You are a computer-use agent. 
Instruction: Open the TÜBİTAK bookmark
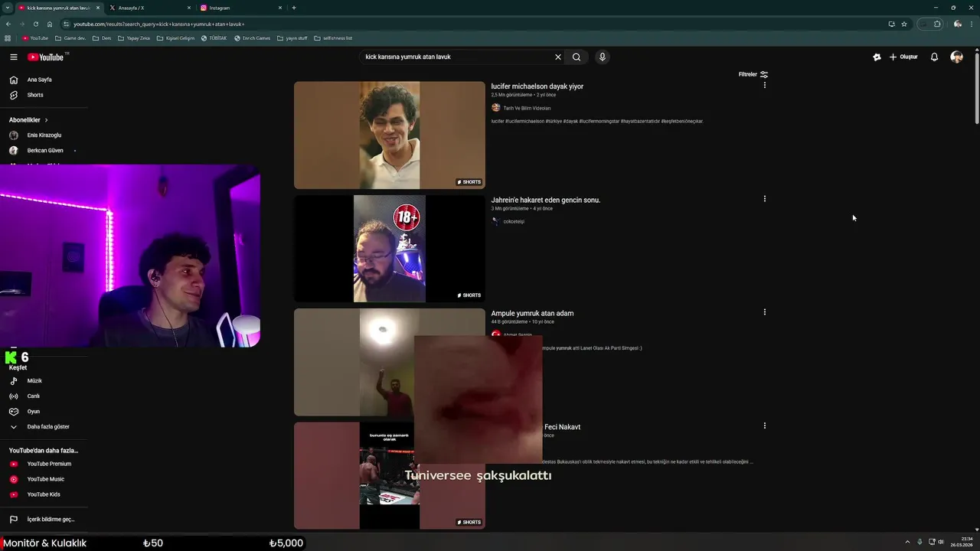click(x=214, y=37)
